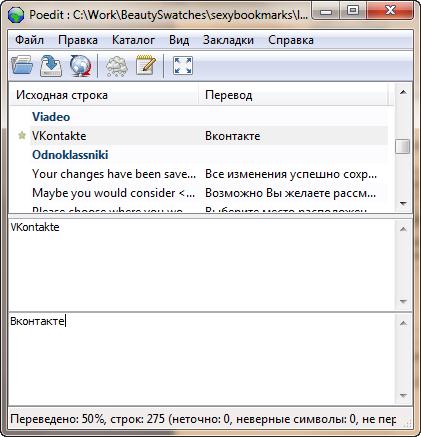Sort by the Перевод column header

293,95
